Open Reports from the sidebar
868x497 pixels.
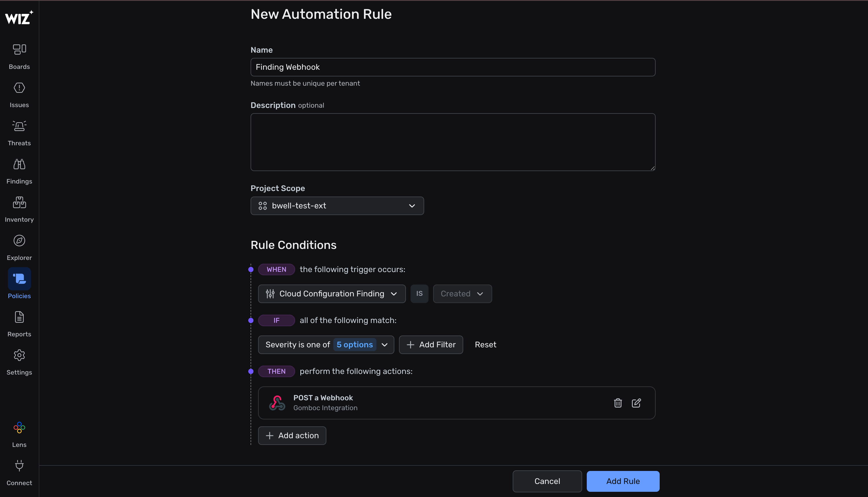(x=19, y=324)
